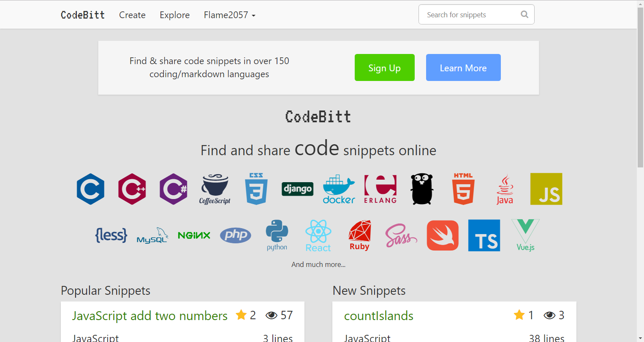Open the countIslands snippet link
Image resolution: width=644 pixels, height=342 pixels.
coord(379,315)
